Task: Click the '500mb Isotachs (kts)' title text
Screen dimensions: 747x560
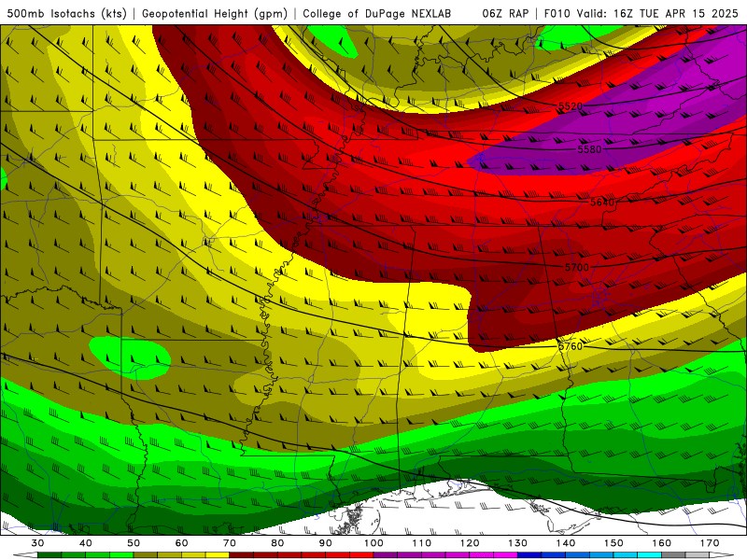Action: point(67,13)
